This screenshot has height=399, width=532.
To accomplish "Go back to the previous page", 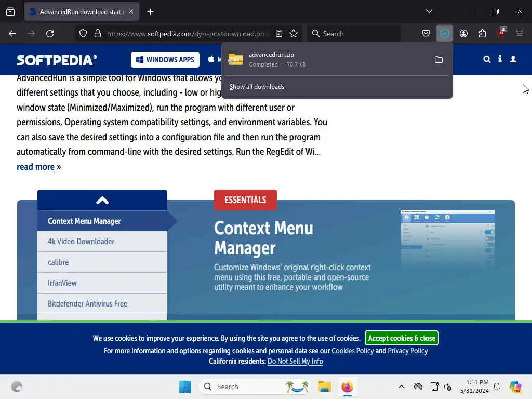I will click(12, 34).
